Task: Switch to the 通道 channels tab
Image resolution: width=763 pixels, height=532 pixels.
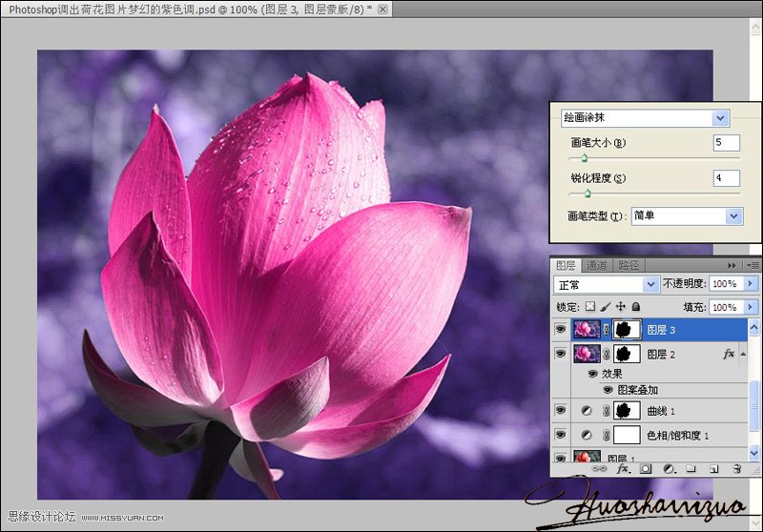Action: [x=596, y=265]
